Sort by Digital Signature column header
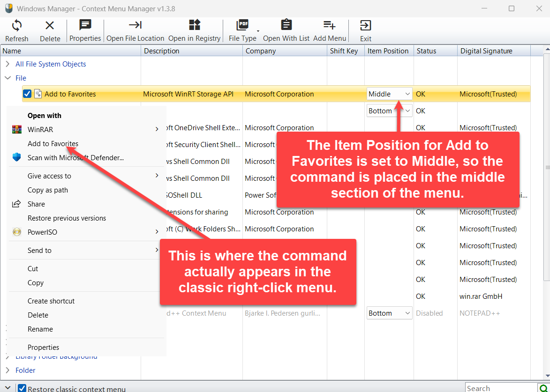The height and width of the screenshot is (392, 550). [x=494, y=51]
